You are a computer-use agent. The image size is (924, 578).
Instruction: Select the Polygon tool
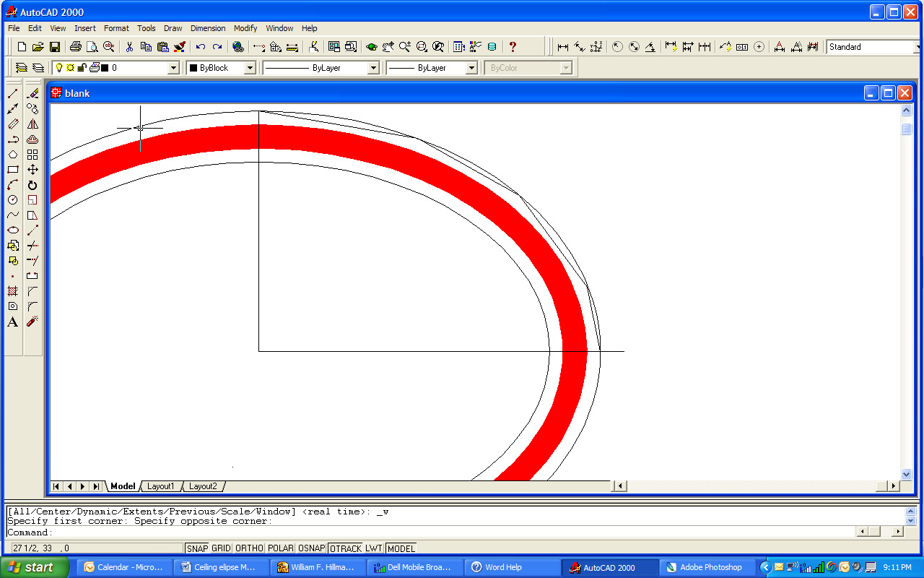(x=12, y=155)
